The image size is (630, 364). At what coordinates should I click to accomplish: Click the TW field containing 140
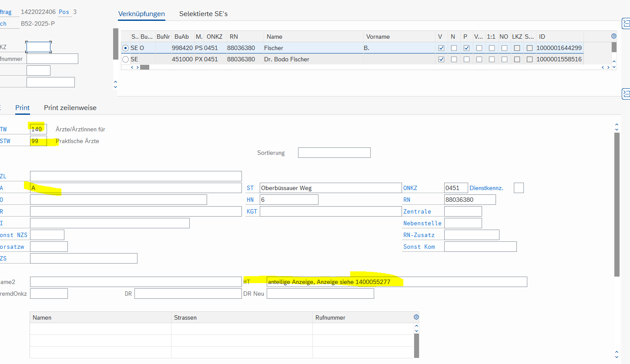(38, 129)
